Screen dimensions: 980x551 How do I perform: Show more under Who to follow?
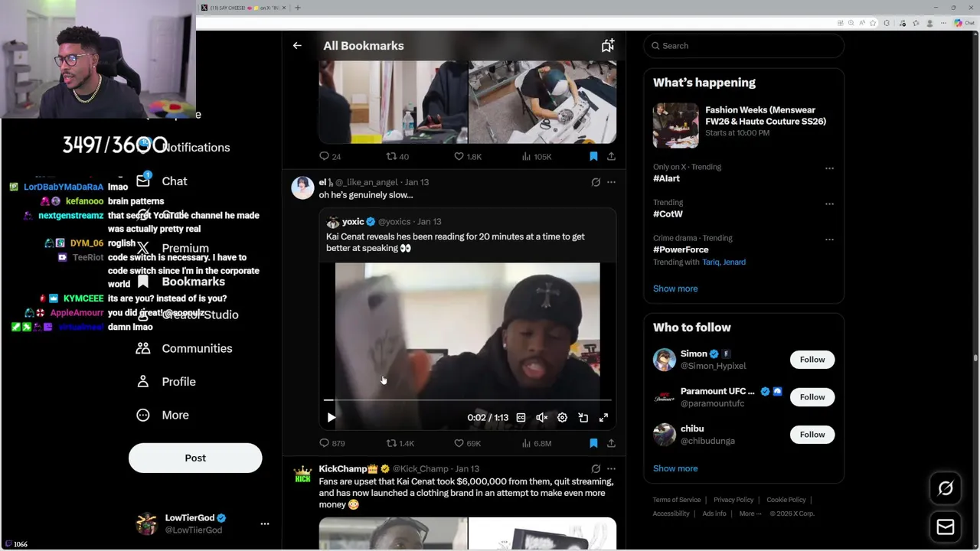coord(675,468)
